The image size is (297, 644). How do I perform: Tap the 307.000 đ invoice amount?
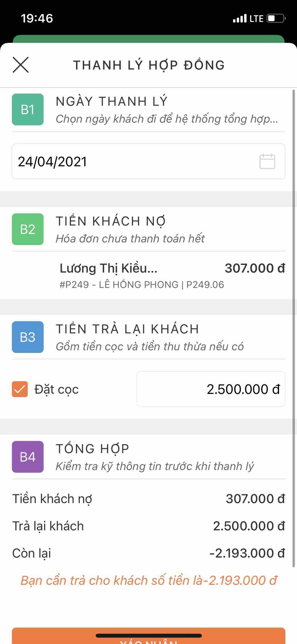[255, 268]
